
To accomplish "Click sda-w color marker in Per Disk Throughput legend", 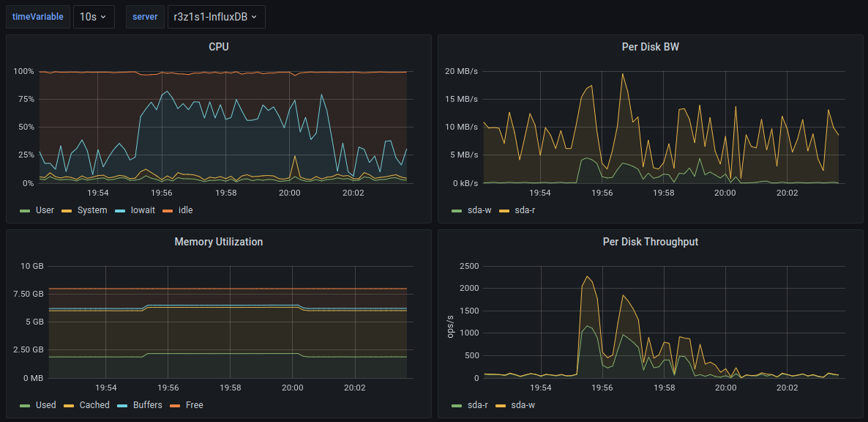I will [501, 405].
